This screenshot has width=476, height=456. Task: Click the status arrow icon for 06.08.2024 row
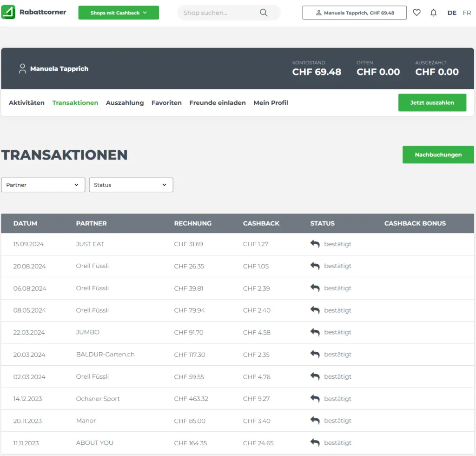click(x=315, y=288)
